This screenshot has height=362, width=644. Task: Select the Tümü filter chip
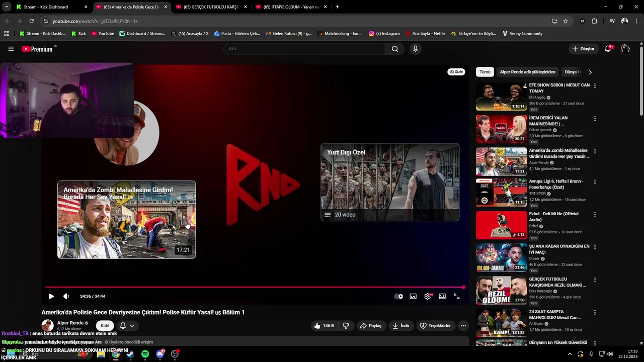(485, 72)
